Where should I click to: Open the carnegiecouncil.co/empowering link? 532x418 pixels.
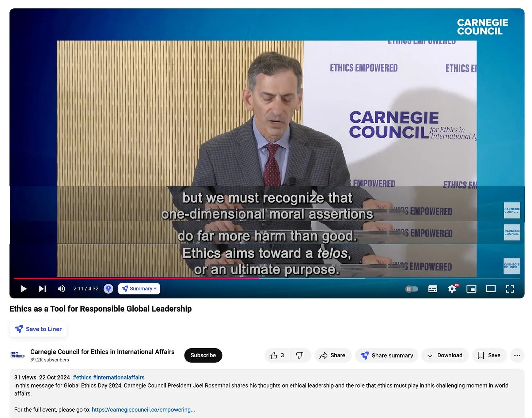(x=143, y=410)
